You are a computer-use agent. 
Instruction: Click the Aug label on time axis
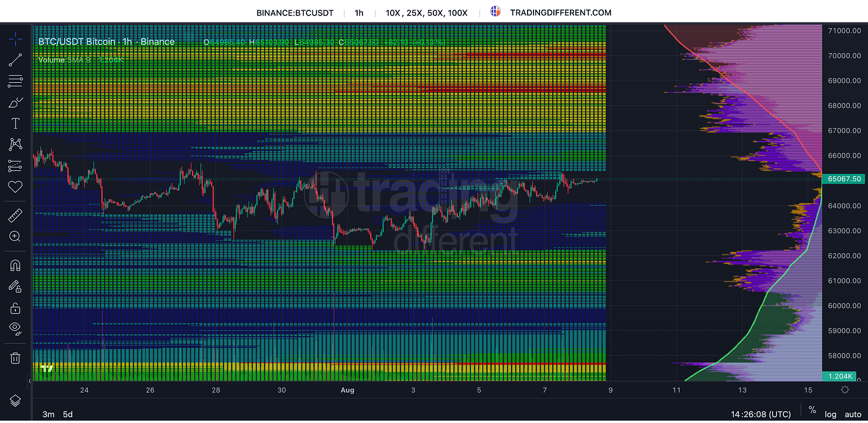[347, 390]
